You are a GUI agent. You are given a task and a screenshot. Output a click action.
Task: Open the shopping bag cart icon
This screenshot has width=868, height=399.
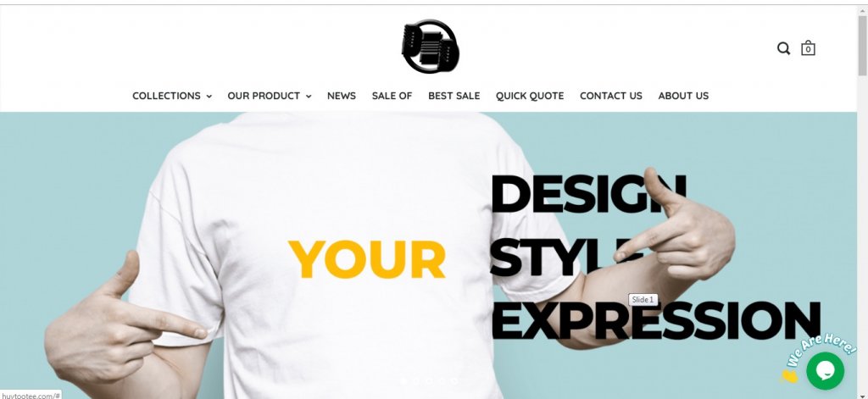coord(808,48)
